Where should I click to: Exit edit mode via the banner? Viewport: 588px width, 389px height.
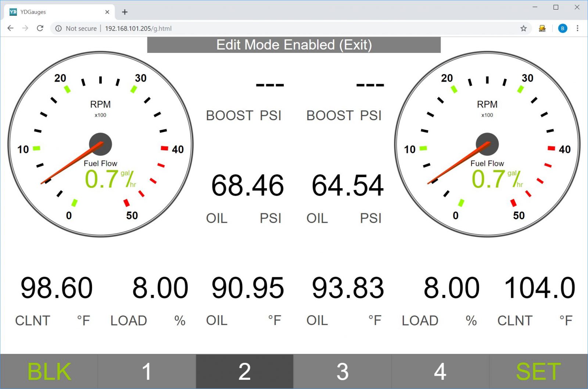tap(294, 45)
